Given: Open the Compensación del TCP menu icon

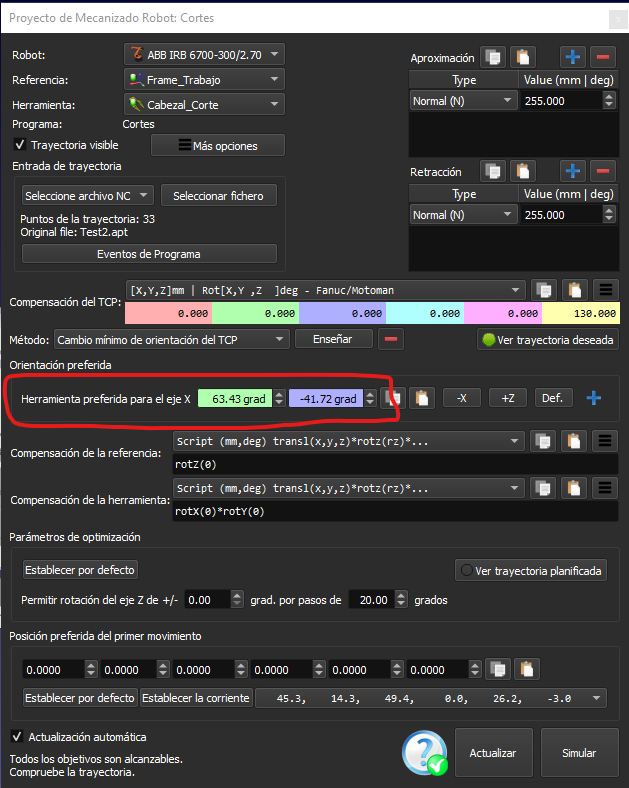Looking at the screenshot, I should point(604,290).
